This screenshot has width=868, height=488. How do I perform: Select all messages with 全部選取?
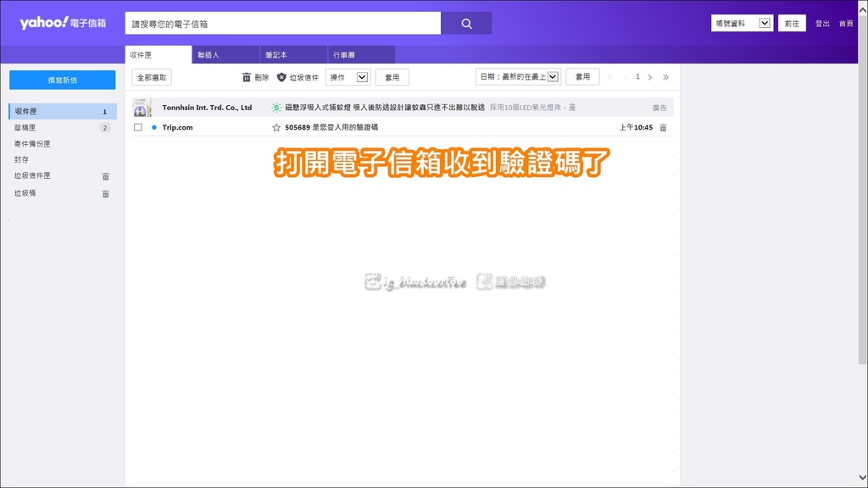tap(150, 76)
